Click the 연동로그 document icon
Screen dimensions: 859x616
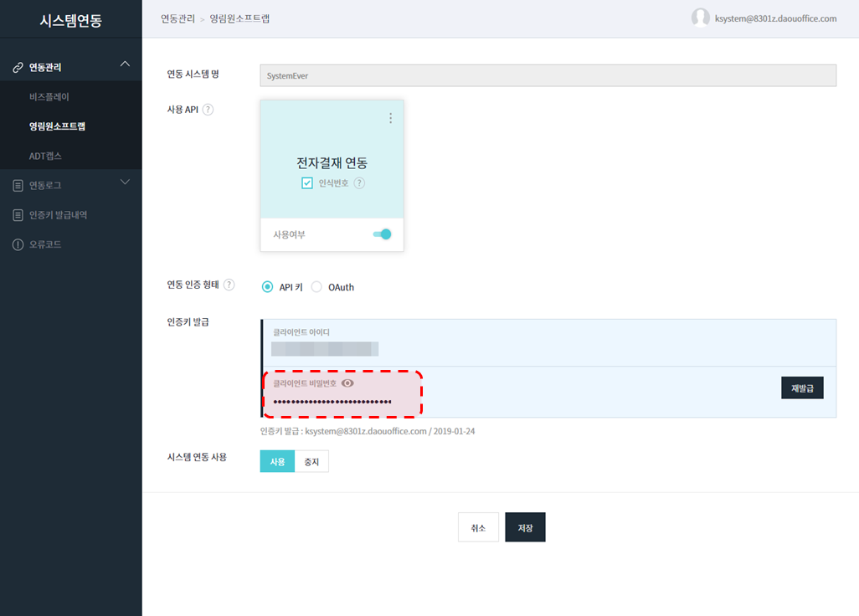[18, 185]
